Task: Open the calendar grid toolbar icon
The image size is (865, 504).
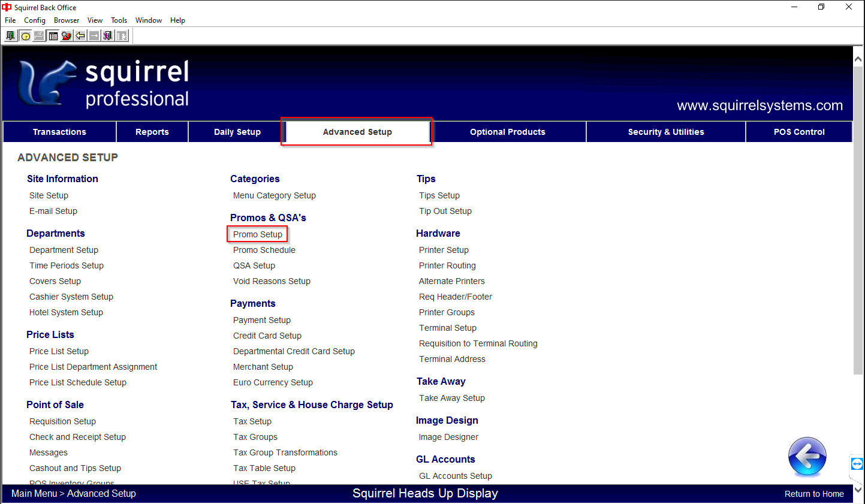Action: coord(53,36)
